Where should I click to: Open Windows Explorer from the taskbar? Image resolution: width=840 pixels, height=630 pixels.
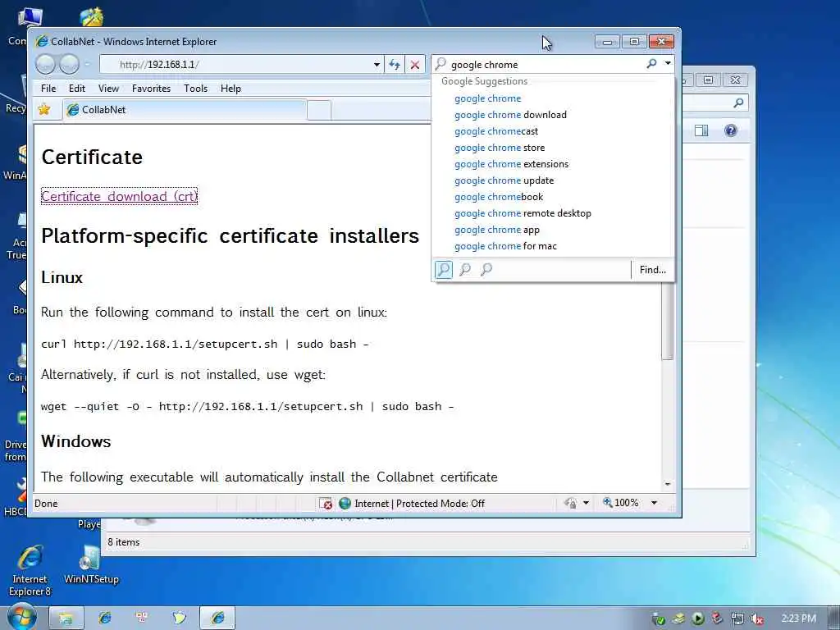[66, 618]
